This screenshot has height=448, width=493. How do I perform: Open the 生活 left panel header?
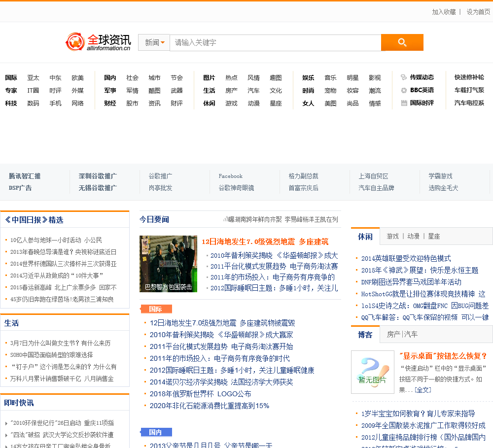(x=12, y=323)
